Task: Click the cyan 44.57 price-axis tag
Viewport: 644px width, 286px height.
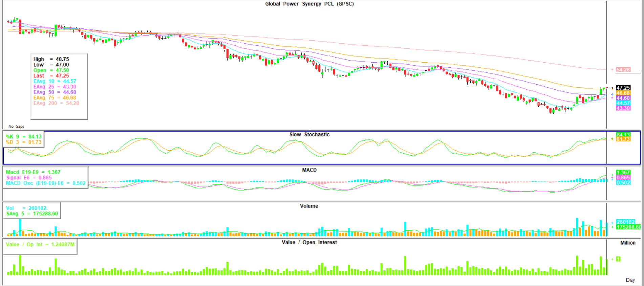Action: 623,103
